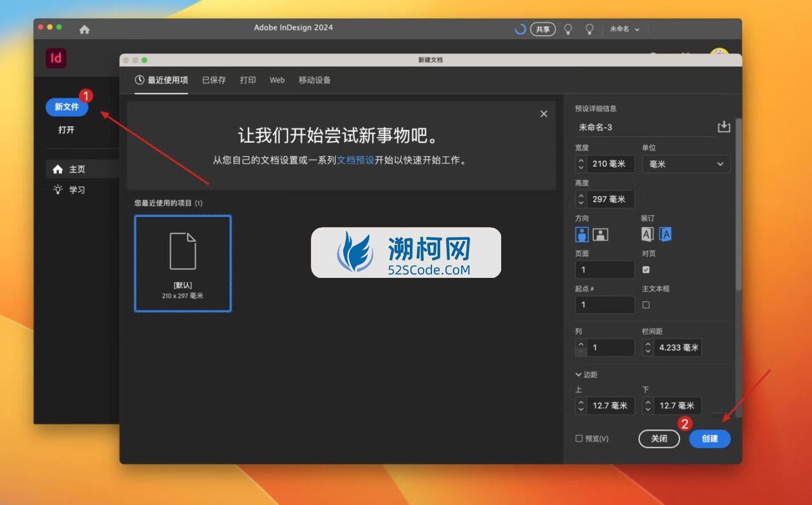Toggle the 主文本框 primary text frame checkbox
Viewport: 812px width, 505px height.
tap(646, 305)
